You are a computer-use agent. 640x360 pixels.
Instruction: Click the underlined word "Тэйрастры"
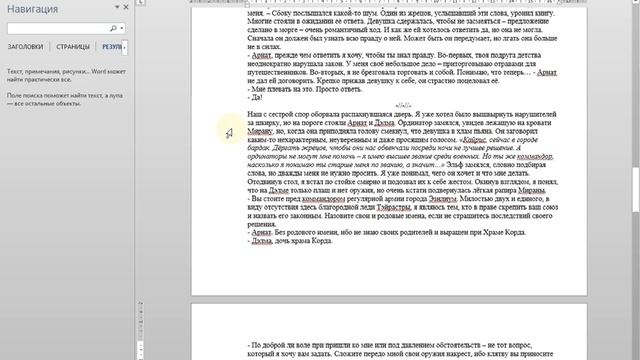tap(393, 207)
